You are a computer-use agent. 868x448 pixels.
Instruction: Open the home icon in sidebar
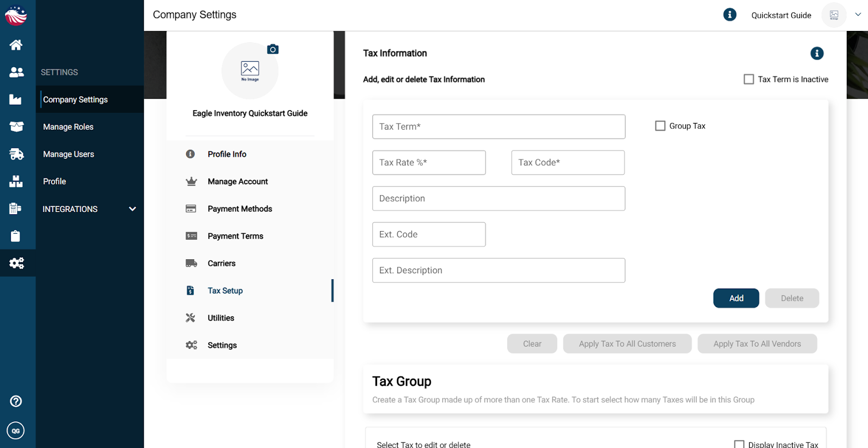(x=16, y=45)
